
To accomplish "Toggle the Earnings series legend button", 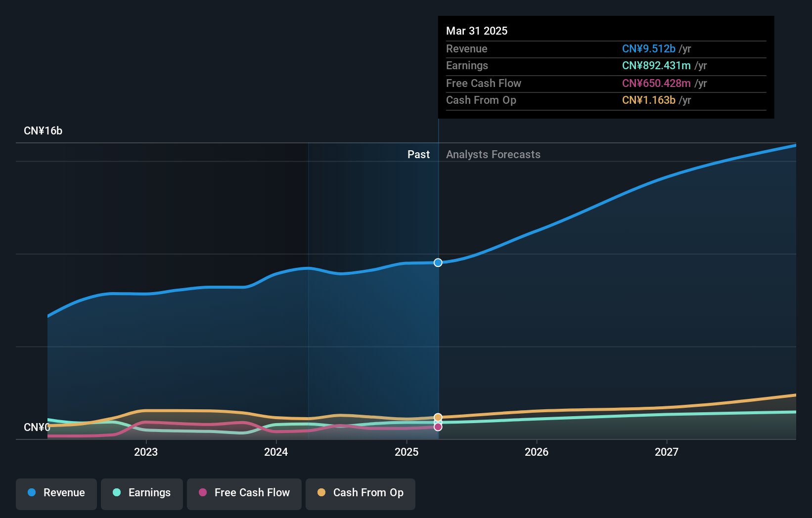I will 142,494.
